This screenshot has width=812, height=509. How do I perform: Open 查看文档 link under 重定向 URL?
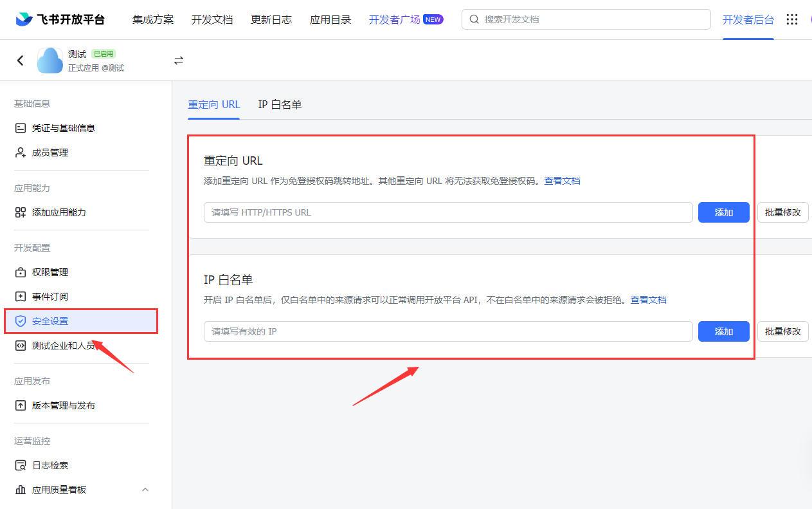point(562,181)
